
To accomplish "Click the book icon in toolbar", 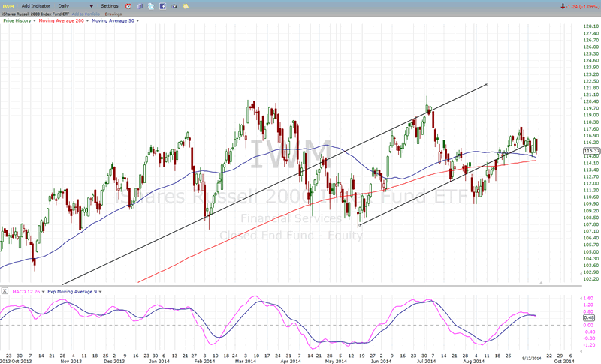I will [140, 6].
